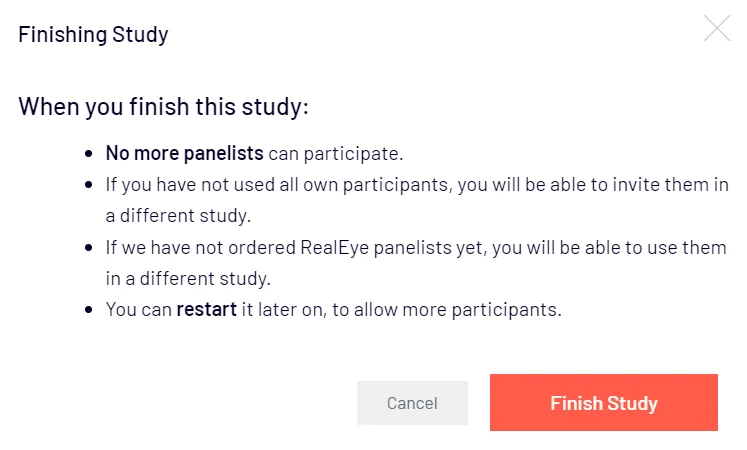Click the 'own participants' line of text

[x=417, y=185]
